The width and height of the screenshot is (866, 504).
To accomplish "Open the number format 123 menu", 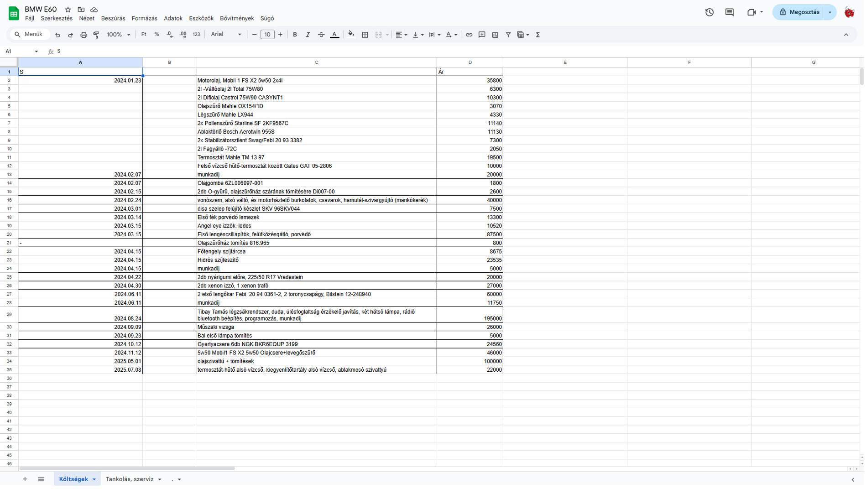I will coord(196,35).
